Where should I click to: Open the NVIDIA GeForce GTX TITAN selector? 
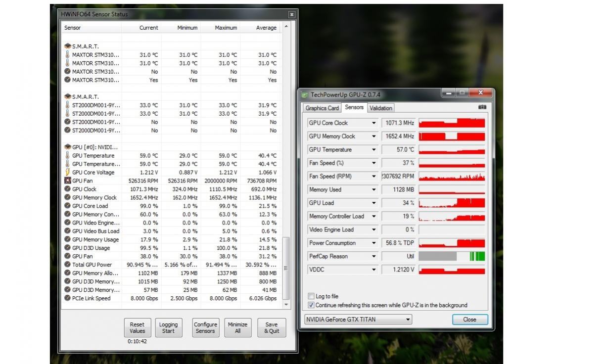pos(358,319)
